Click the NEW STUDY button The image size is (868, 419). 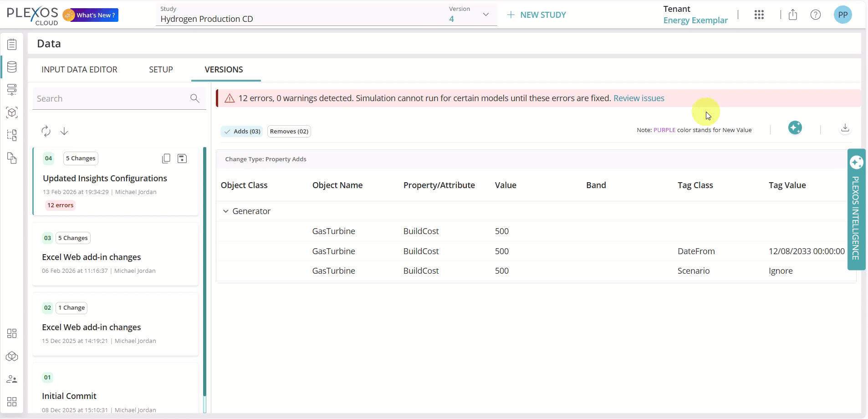(537, 15)
